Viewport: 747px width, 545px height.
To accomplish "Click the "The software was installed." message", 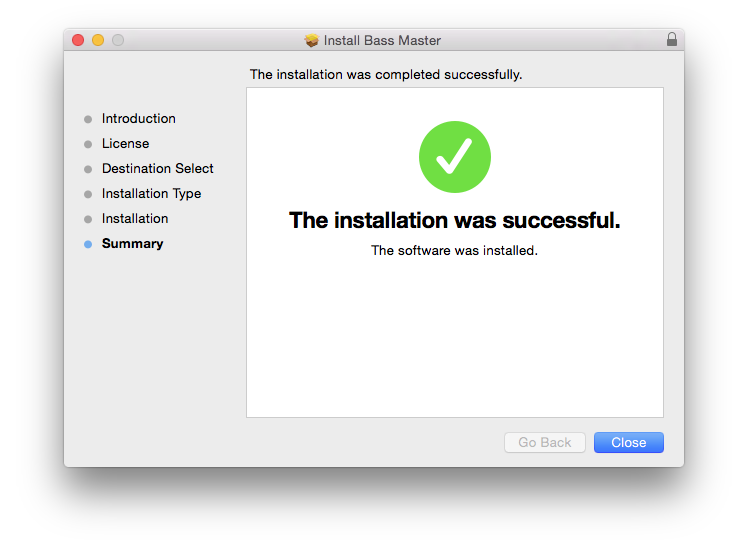I will tap(454, 251).
